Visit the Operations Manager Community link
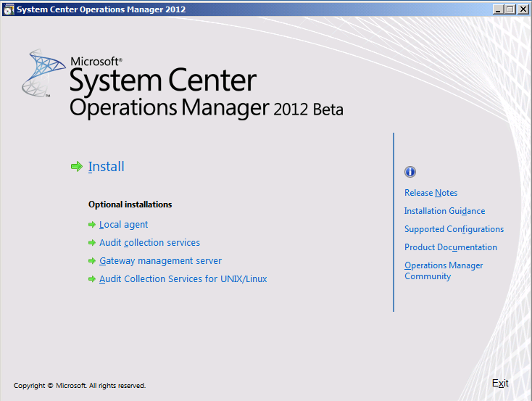Viewport: 532px width, 401px height. pos(444,270)
